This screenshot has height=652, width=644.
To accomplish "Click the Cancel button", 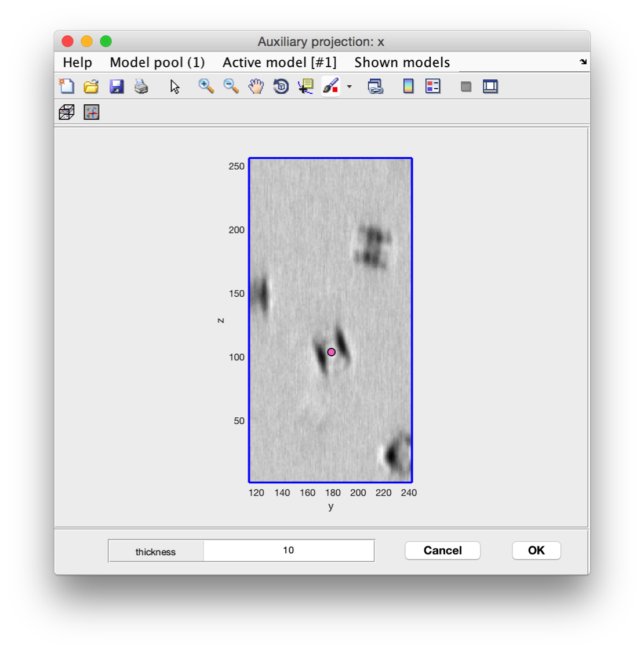I will [x=443, y=550].
